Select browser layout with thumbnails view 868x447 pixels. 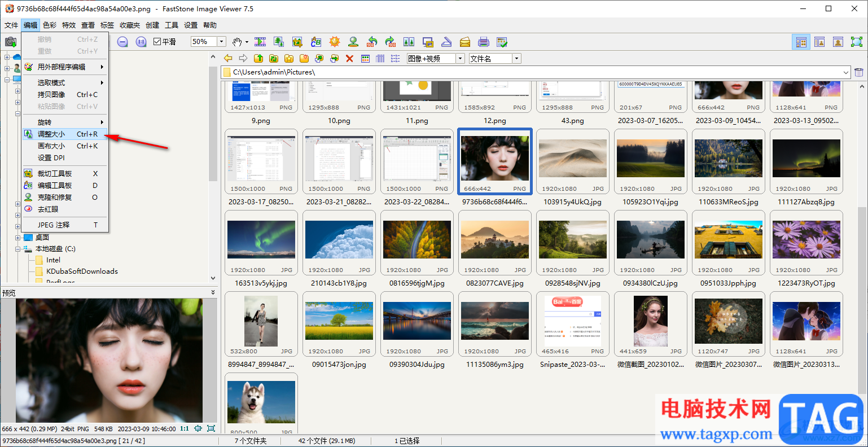801,42
